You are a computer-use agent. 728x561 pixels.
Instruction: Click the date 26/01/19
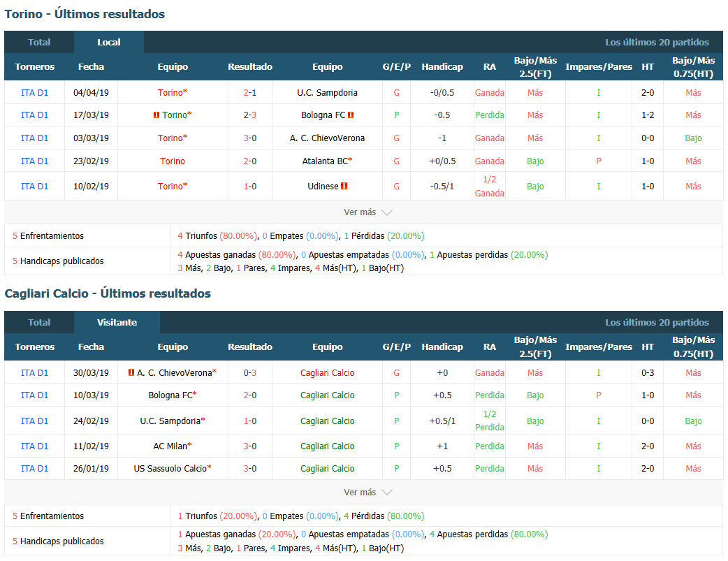(91, 469)
